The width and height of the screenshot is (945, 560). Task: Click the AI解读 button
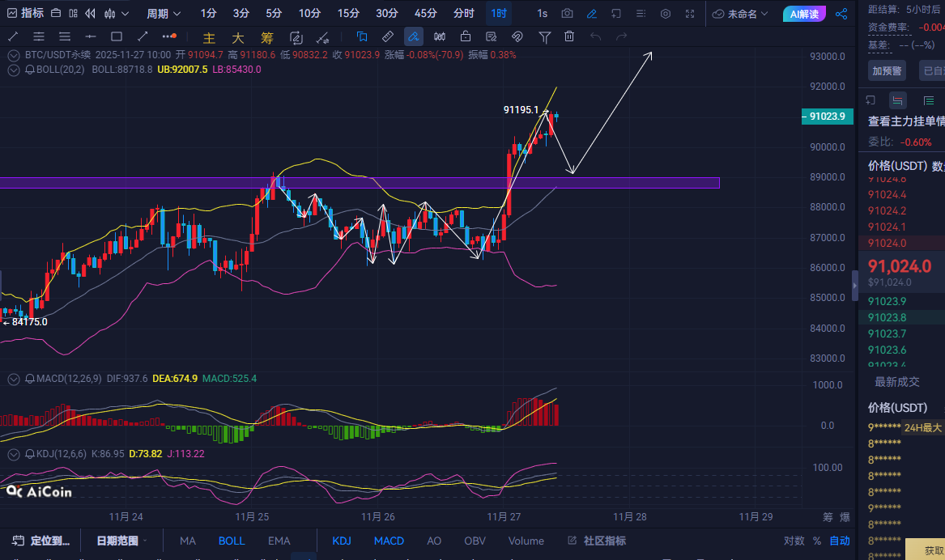click(805, 14)
